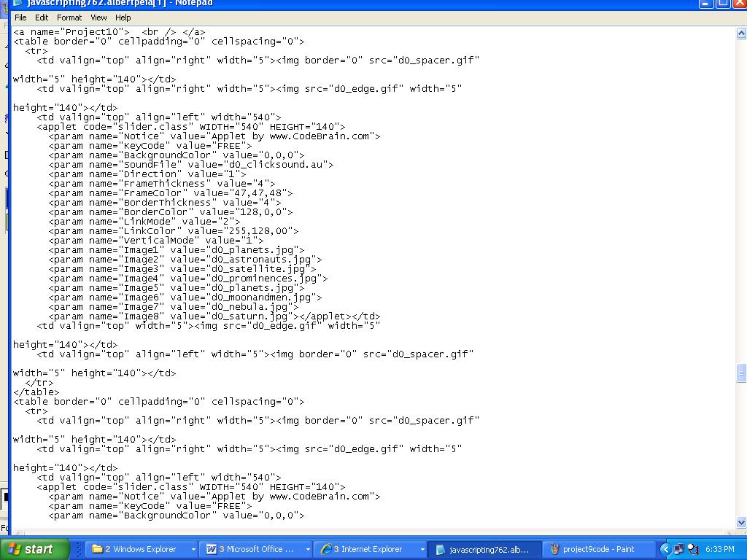Expand the Internet Explorer group dropdown arrow

[422, 549]
